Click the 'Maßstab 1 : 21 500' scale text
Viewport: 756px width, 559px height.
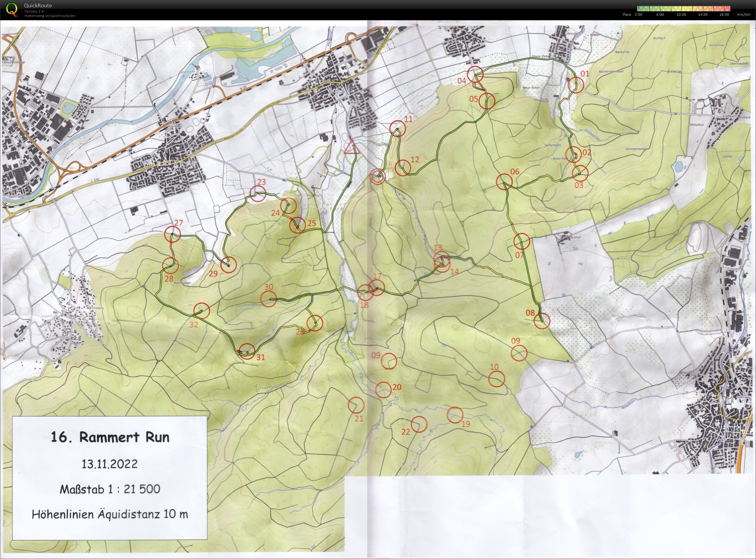(x=110, y=489)
